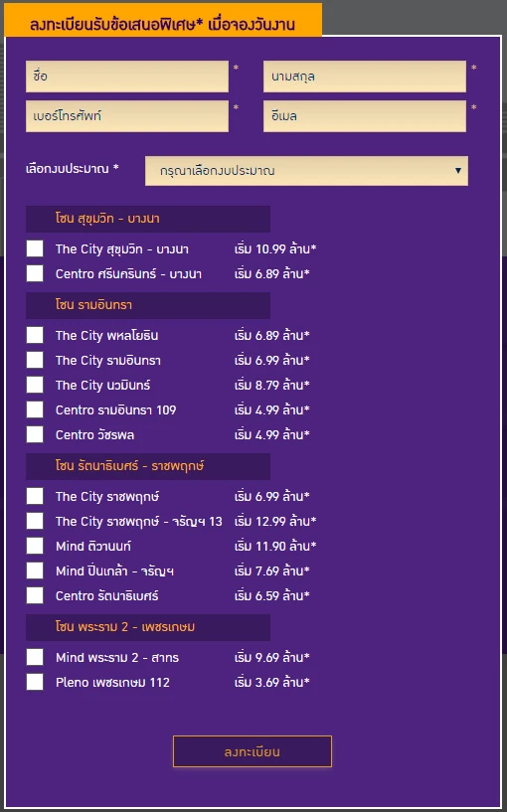The image size is (507, 812).
Task: Select the Pleno เพชรเกษม 112 checkbox
Action: [x=35, y=682]
